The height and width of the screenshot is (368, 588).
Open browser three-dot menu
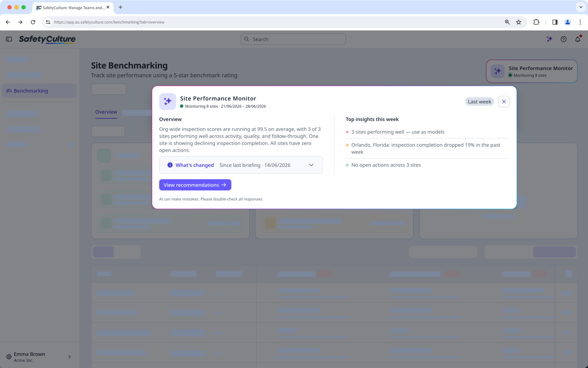tap(580, 22)
